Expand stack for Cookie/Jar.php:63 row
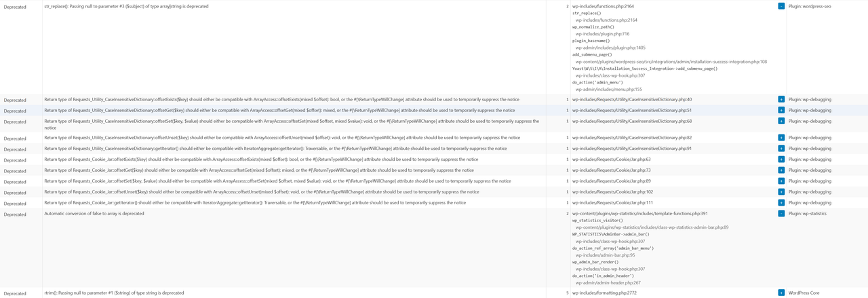Viewport: 868px width, 298px height. pos(781,159)
